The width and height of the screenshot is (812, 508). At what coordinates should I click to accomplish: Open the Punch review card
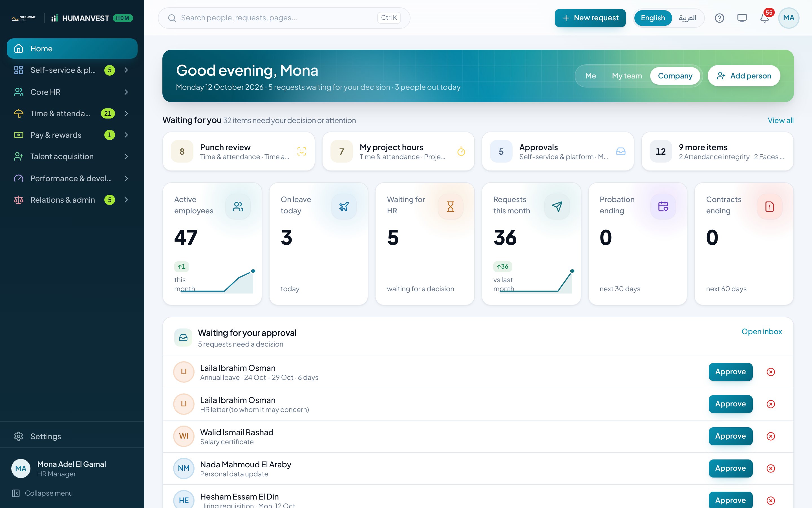point(239,152)
